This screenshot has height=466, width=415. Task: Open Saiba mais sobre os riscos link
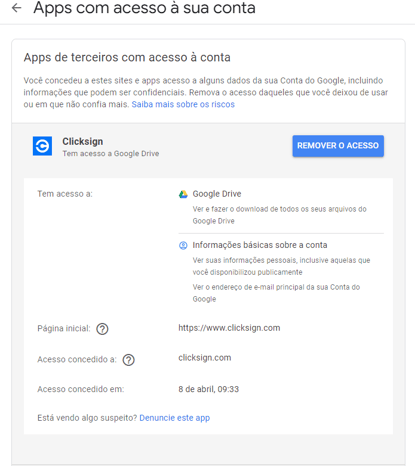(183, 104)
